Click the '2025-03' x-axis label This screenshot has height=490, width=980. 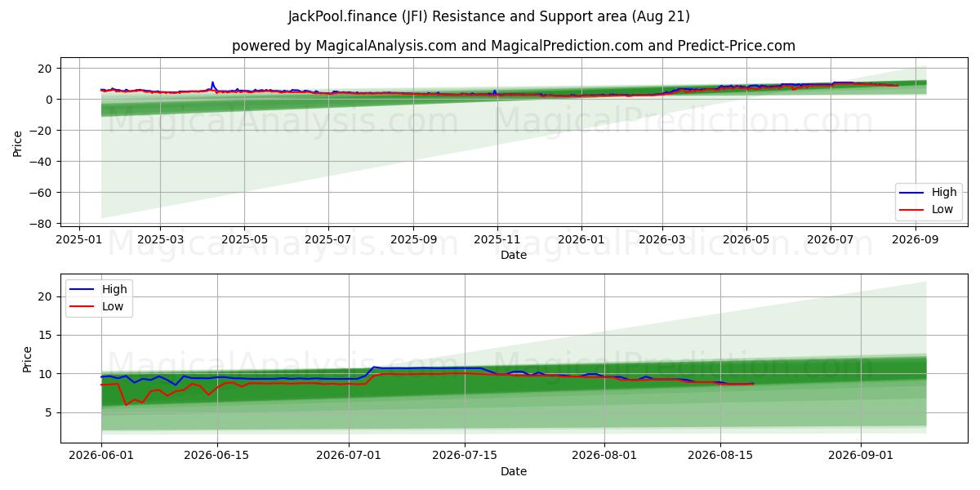(159, 239)
